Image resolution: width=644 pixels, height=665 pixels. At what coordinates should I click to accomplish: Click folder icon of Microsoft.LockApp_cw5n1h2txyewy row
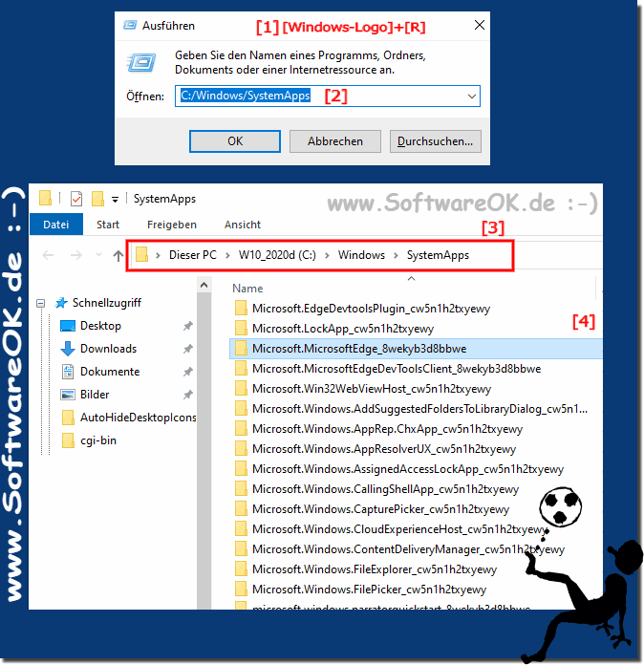click(x=241, y=329)
